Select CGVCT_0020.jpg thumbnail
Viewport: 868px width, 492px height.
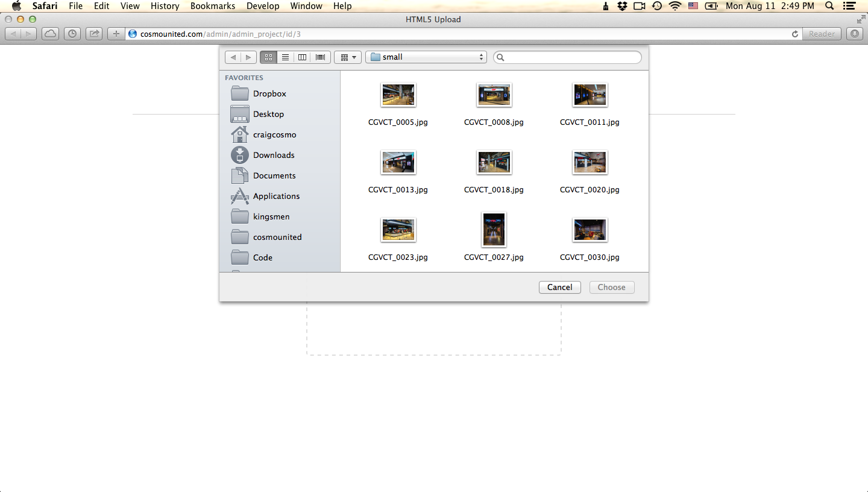tap(590, 162)
